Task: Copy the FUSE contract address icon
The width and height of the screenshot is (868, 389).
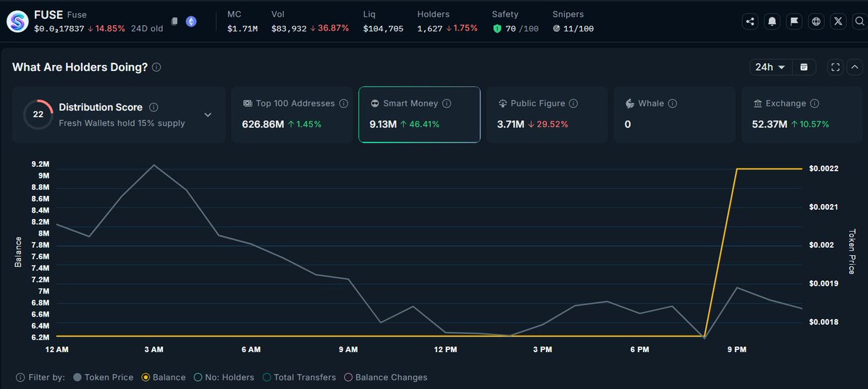Action: click(175, 22)
